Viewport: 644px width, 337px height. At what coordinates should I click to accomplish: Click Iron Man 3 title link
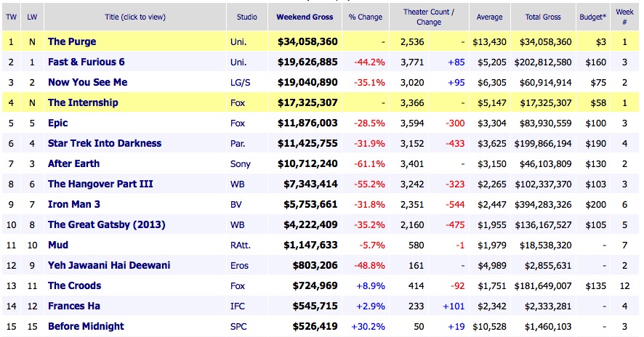[x=74, y=204]
